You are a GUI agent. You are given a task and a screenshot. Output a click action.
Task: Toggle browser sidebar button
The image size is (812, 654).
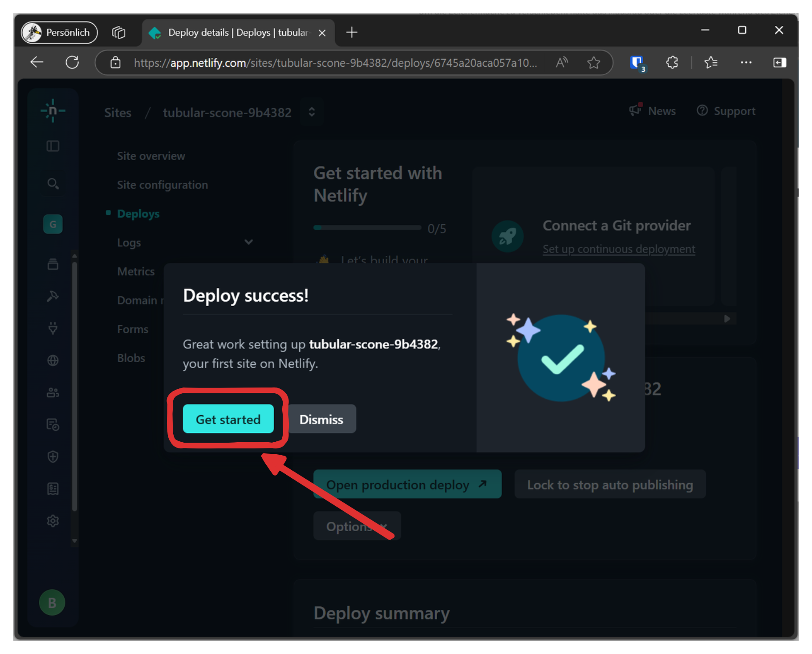(780, 62)
